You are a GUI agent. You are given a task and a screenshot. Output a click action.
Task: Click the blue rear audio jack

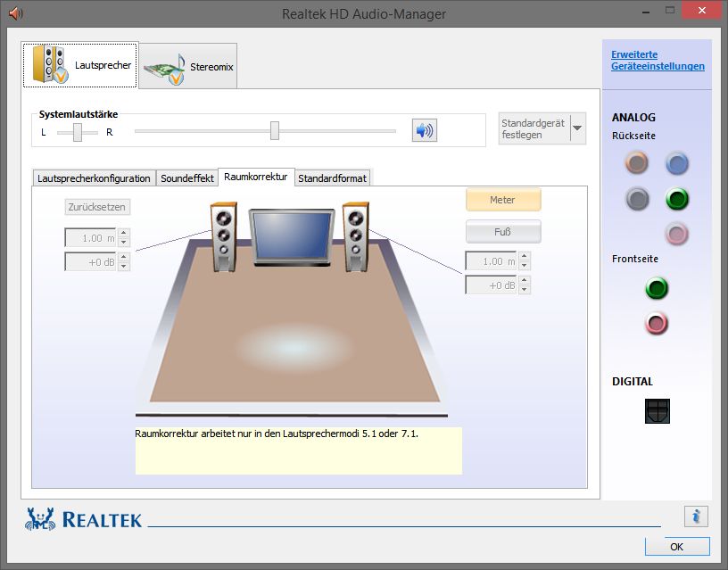coord(677,163)
